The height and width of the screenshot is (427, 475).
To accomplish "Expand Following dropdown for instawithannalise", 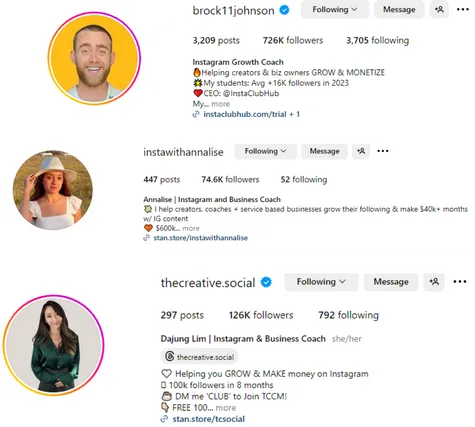I will [265, 151].
